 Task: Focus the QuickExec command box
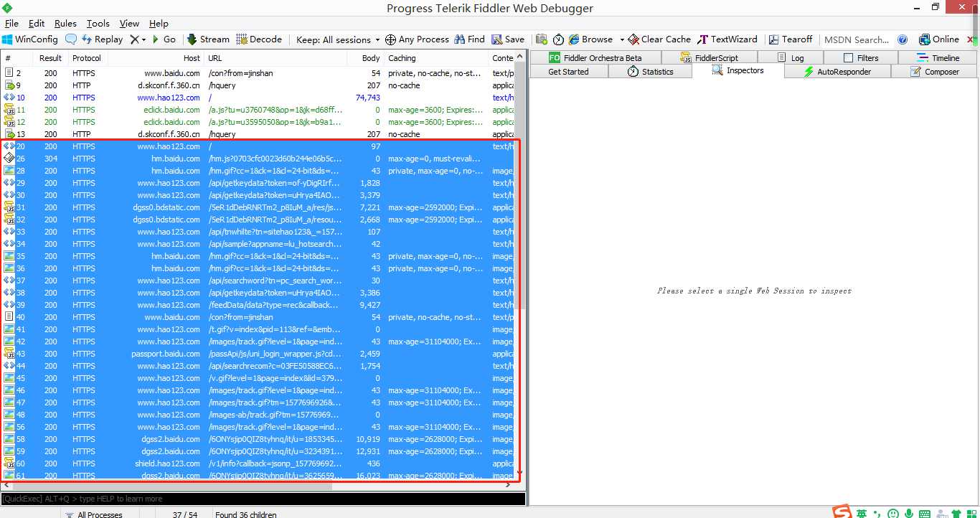click(x=263, y=499)
